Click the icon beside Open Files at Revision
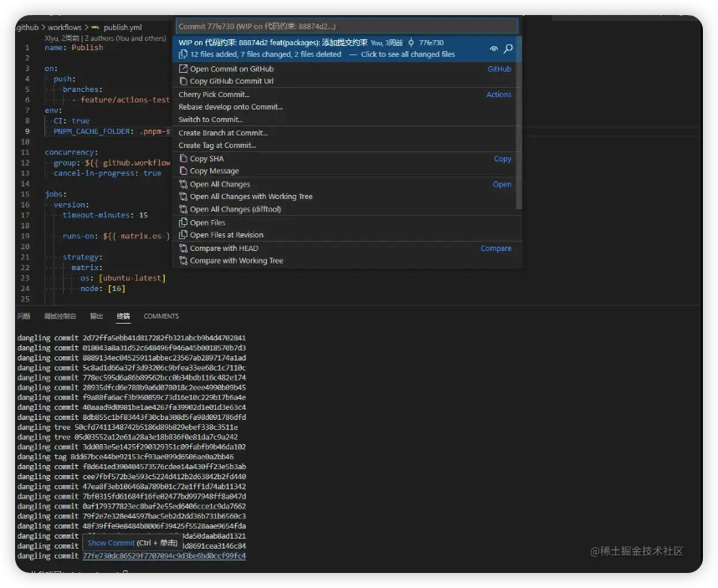Image resolution: width=718 pixels, height=588 pixels. coord(183,235)
